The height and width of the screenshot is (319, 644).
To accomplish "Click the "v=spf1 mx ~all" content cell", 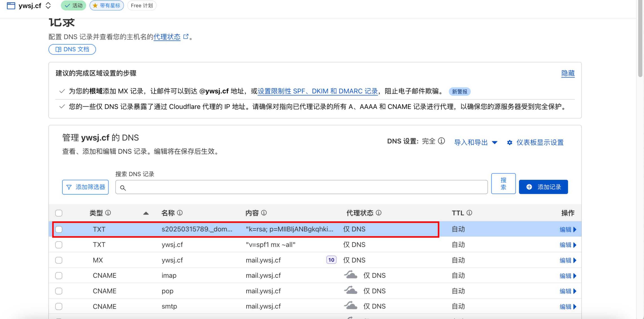I will coord(271,245).
